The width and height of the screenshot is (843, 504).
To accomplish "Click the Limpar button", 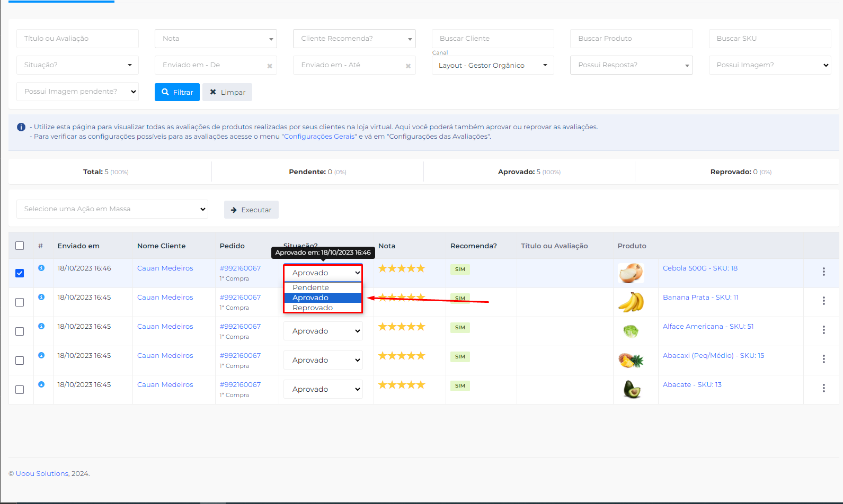I will pyautogui.click(x=227, y=92).
